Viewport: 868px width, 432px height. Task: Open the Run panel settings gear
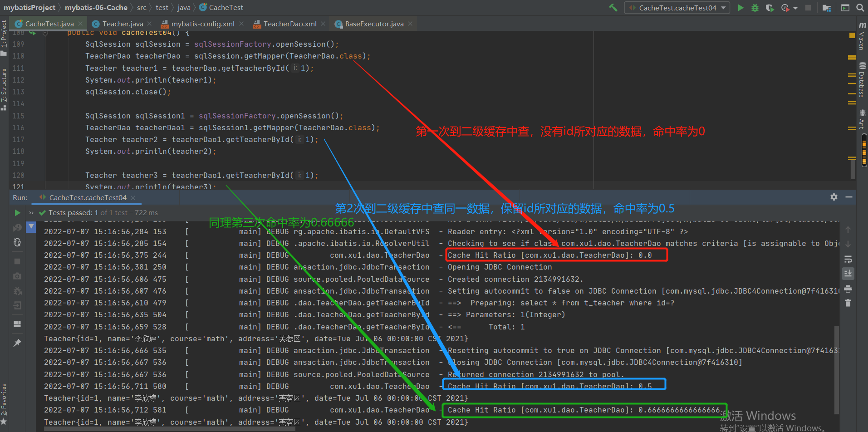coord(834,197)
